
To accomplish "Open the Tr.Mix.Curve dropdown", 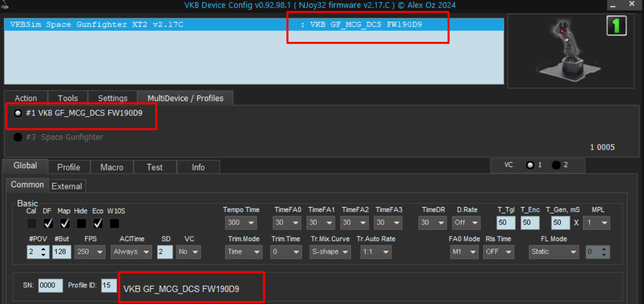I will [330, 252].
